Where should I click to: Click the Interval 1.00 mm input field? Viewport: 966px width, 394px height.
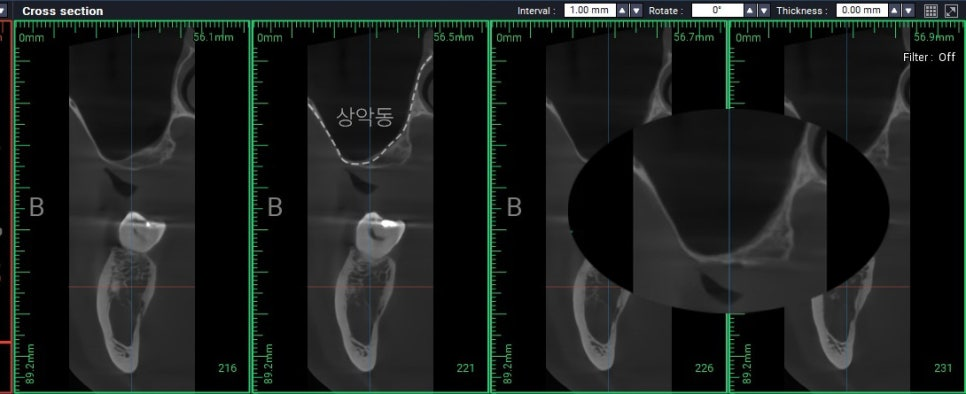[x=590, y=10]
